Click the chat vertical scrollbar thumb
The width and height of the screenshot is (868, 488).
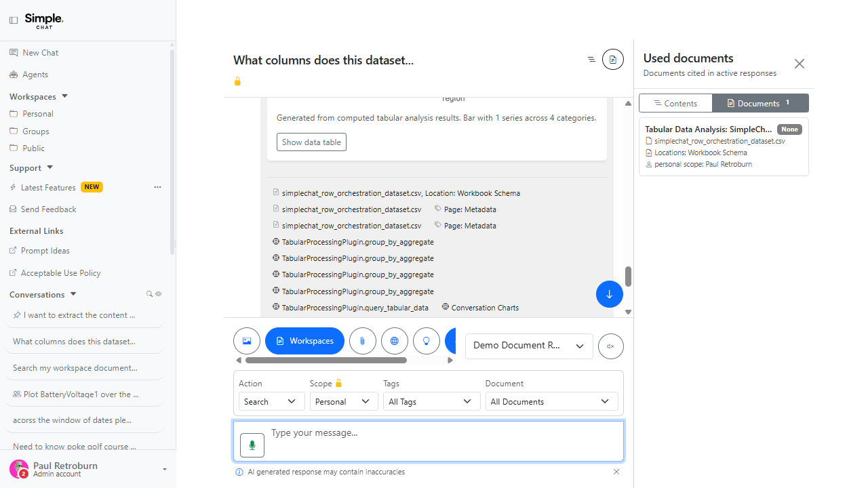[x=629, y=276]
